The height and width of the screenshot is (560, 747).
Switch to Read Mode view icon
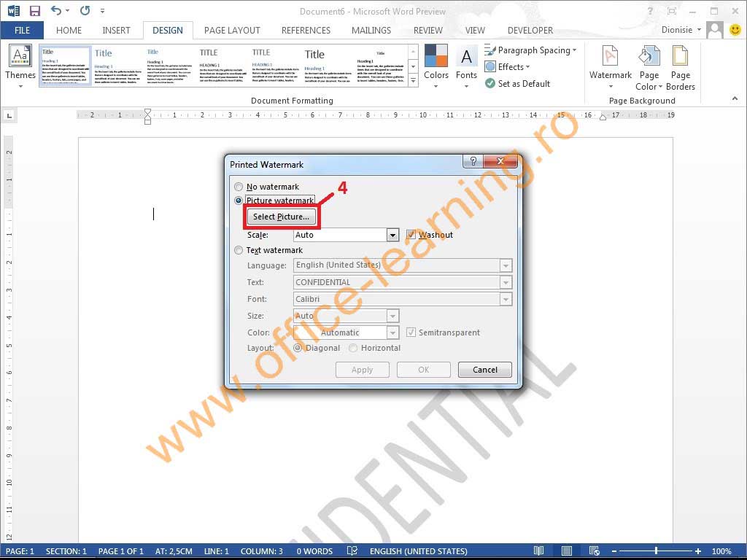pyautogui.click(x=538, y=551)
